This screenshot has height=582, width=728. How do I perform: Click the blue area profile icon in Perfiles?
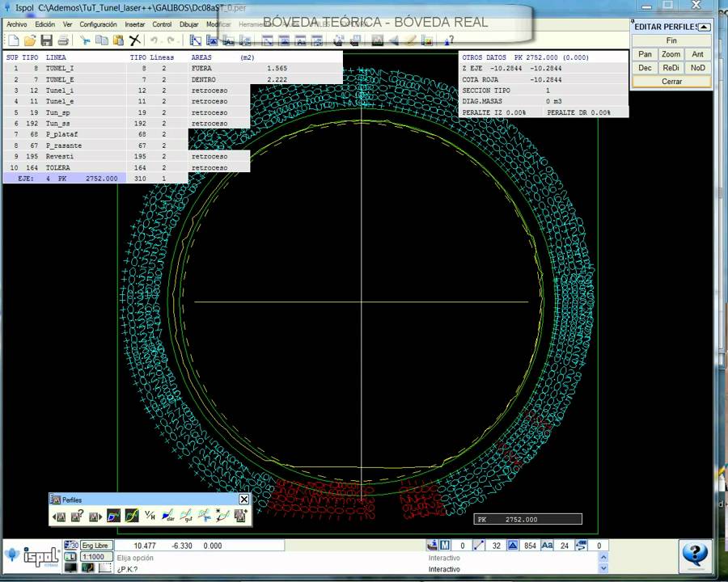(x=113, y=516)
